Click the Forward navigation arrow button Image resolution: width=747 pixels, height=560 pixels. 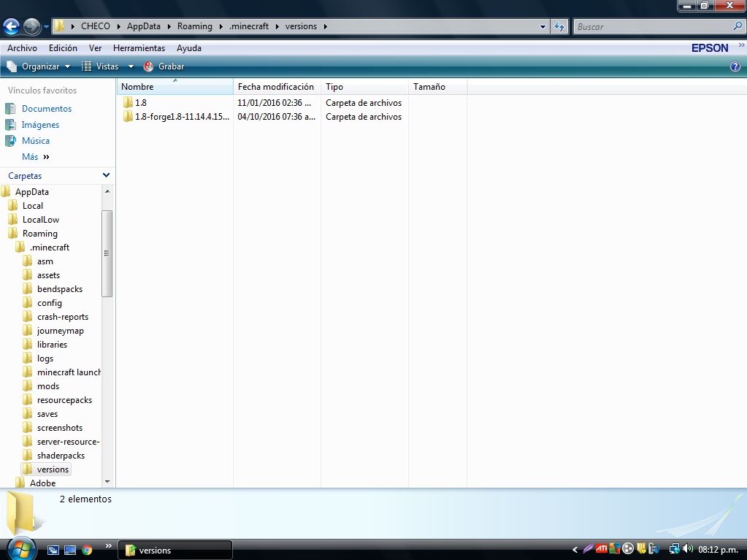[x=31, y=27]
